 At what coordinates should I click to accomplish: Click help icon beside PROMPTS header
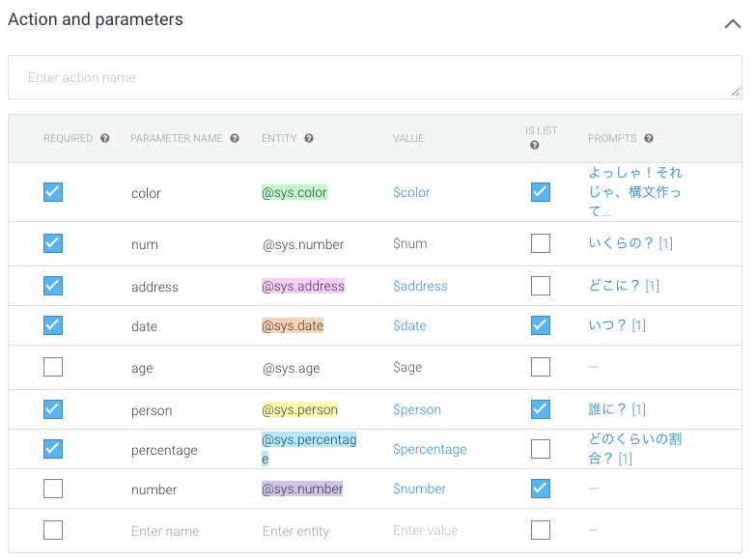tap(649, 139)
